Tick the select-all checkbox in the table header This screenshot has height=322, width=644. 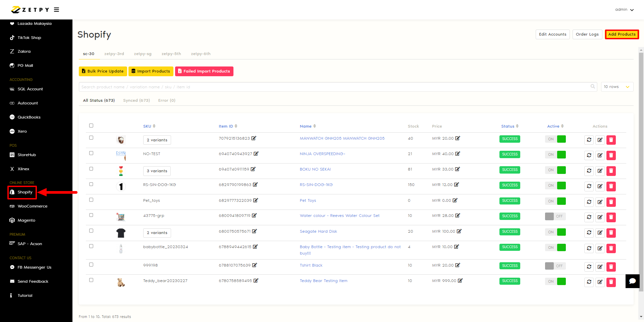coord(91,126)
